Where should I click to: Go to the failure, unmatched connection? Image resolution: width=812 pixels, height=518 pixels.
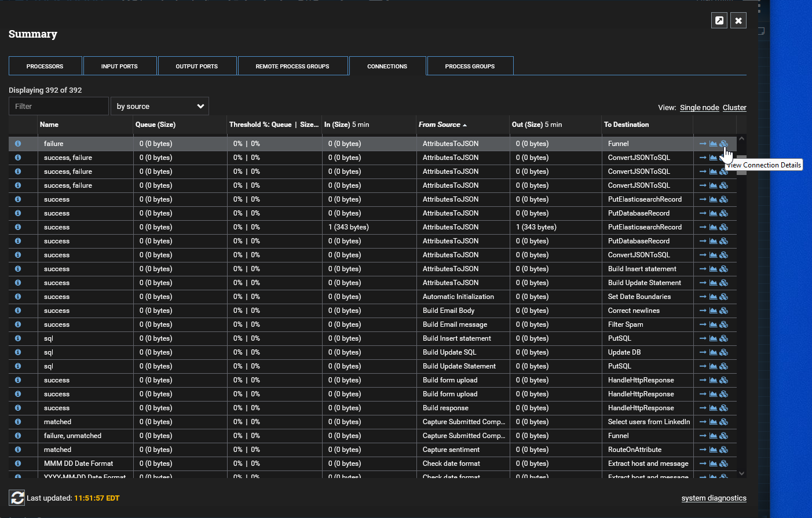tap(703, 436)
